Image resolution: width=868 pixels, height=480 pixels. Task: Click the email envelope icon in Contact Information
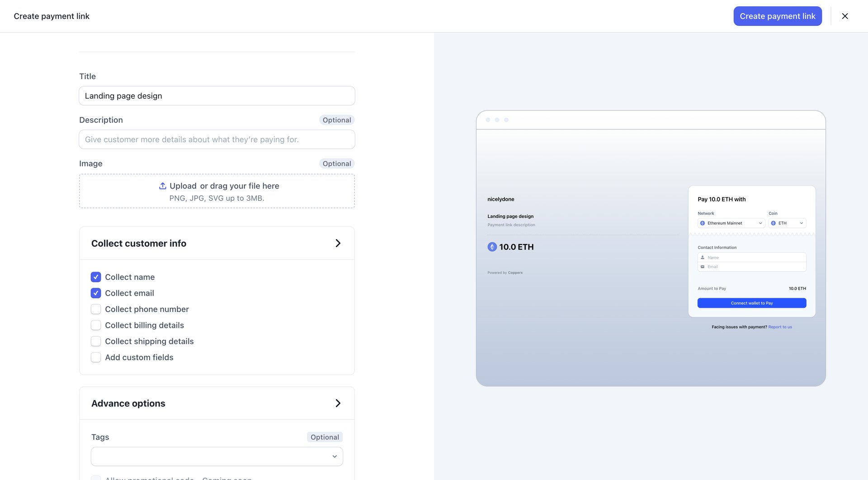703,267
